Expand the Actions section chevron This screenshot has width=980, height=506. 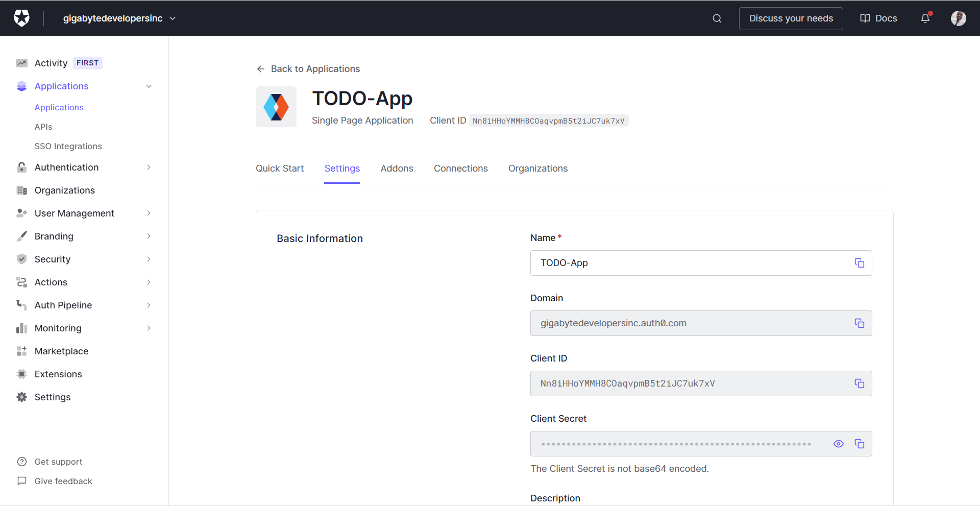[x=149, y=282]
